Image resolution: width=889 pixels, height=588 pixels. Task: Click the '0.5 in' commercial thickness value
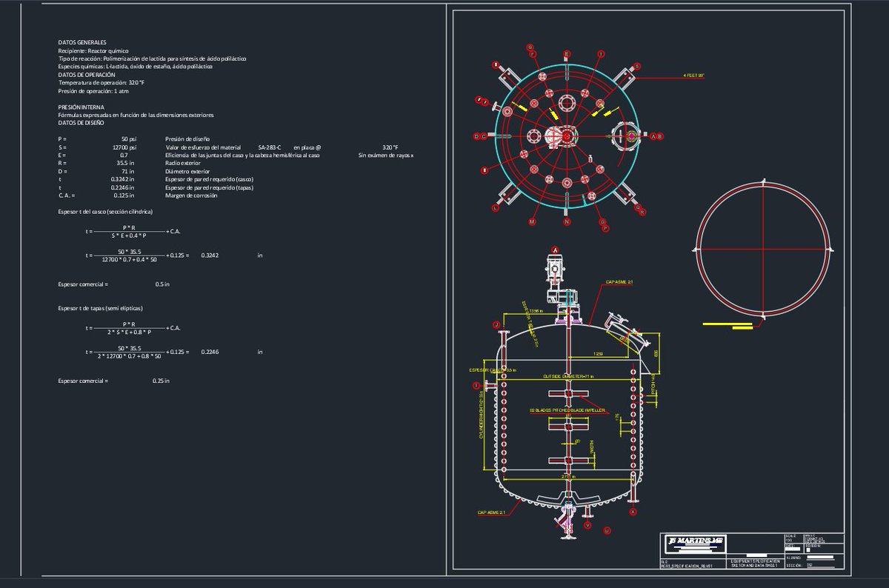[x=162, y=284]
